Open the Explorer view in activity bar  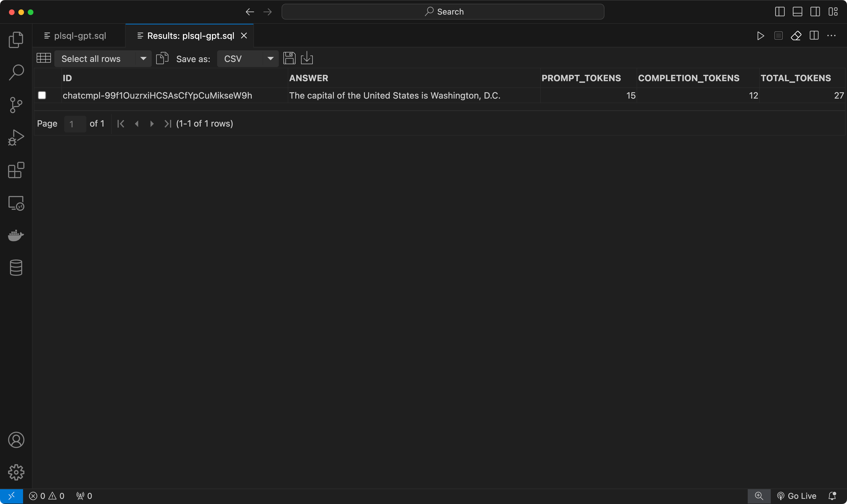coord(16,40)
